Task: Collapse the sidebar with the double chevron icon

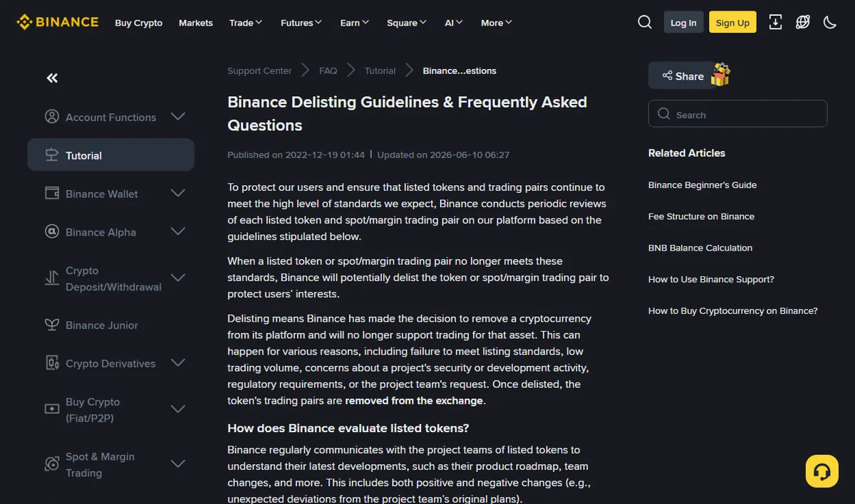Action: click(x=52, y=78)
